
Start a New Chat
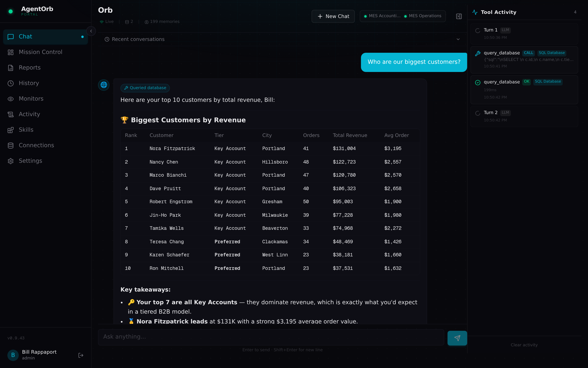333,16
